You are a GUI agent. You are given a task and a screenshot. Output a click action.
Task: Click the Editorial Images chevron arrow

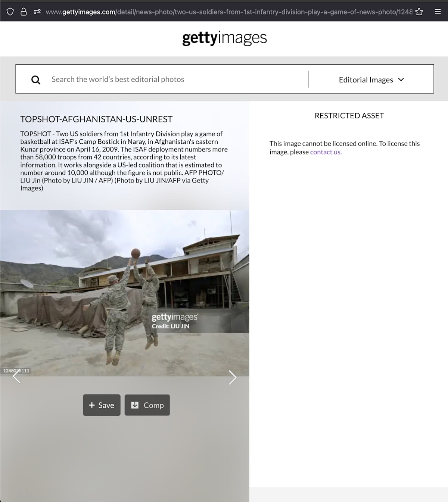click(x=401, y=79)
